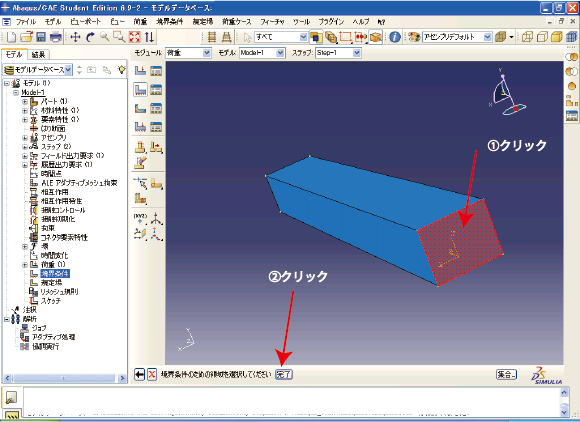Screen dimensions: 580x422
Task: Expand the パート (1) tree node
Action: pos(25,101)
